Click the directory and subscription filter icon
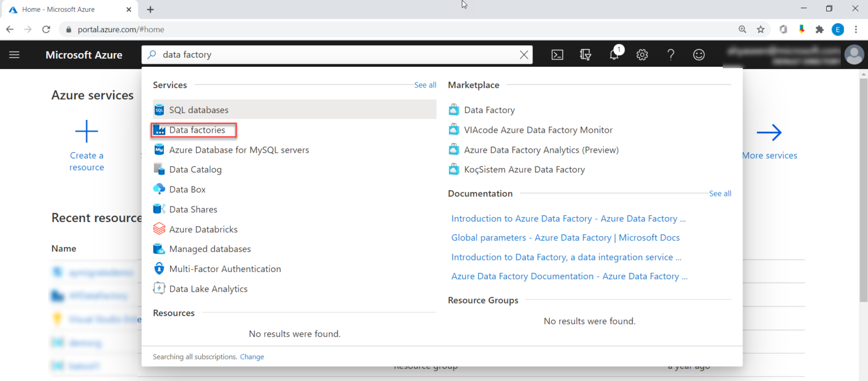This screenshot has height=381, width=868. [585, 54]
